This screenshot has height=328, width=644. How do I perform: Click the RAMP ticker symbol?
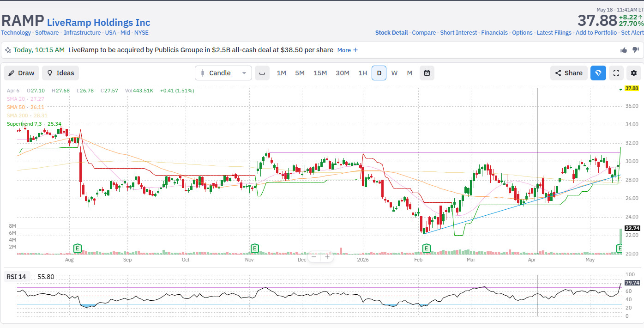click(23, 21)
